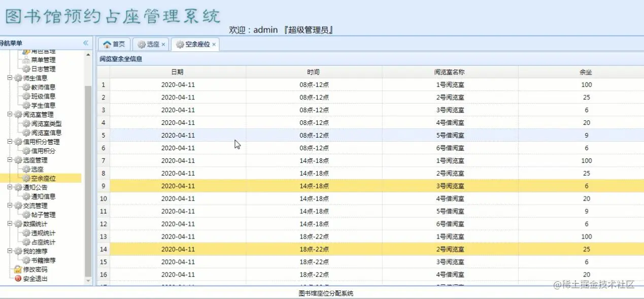Collapse the 师生信息 tree node

[x=10, y=78]
